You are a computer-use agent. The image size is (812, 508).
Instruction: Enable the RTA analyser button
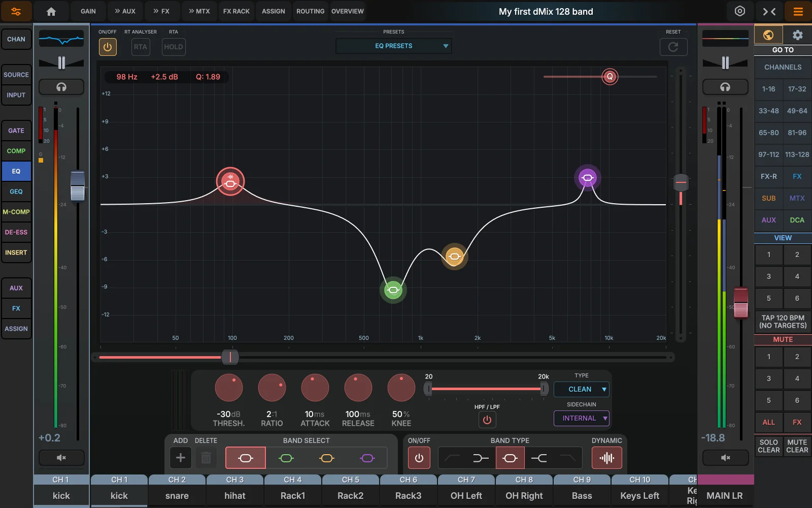[141, 47]
